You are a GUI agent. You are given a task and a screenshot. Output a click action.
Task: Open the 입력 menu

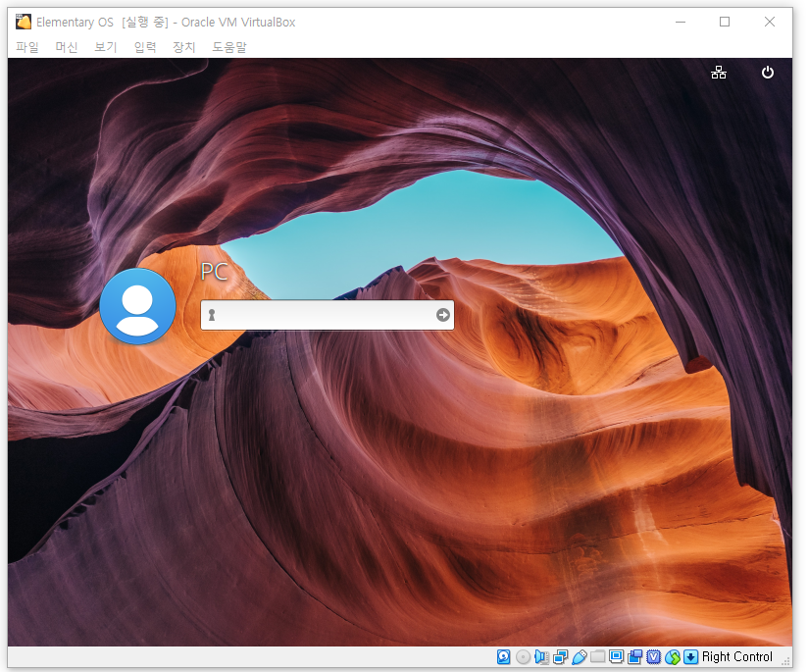coord(145,47)
